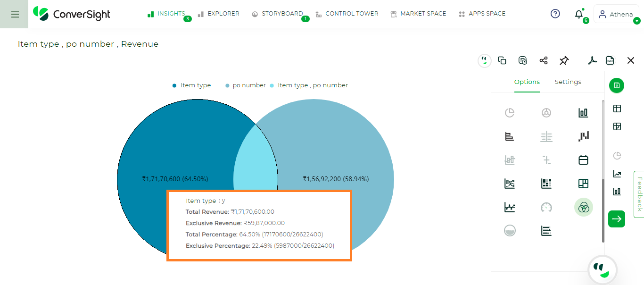644x285 pixels.
Task: Switch to the EXPLORER tab
Action: (x=218, y=14)
